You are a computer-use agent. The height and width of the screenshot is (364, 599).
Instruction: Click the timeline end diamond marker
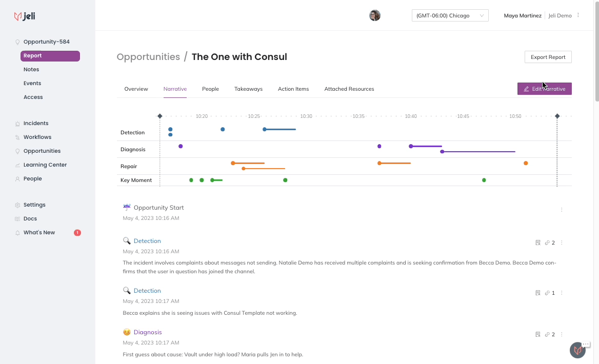(557, 116)
